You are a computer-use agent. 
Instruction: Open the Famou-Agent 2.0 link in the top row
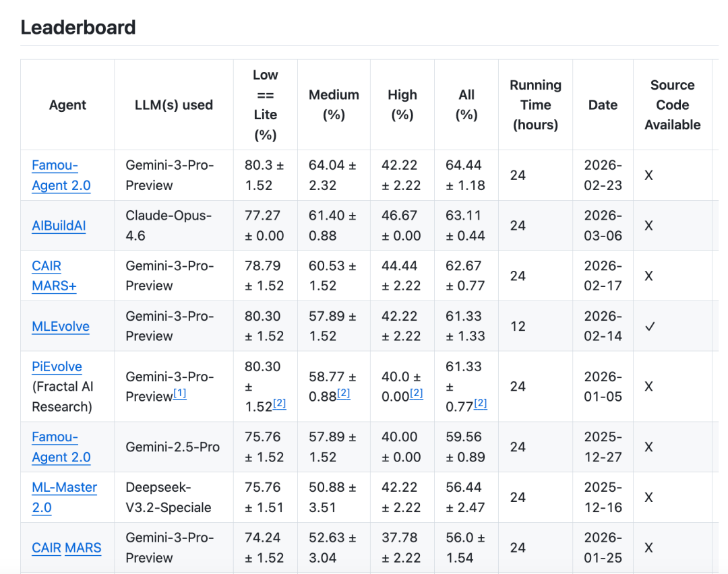[x=61, y=175]
